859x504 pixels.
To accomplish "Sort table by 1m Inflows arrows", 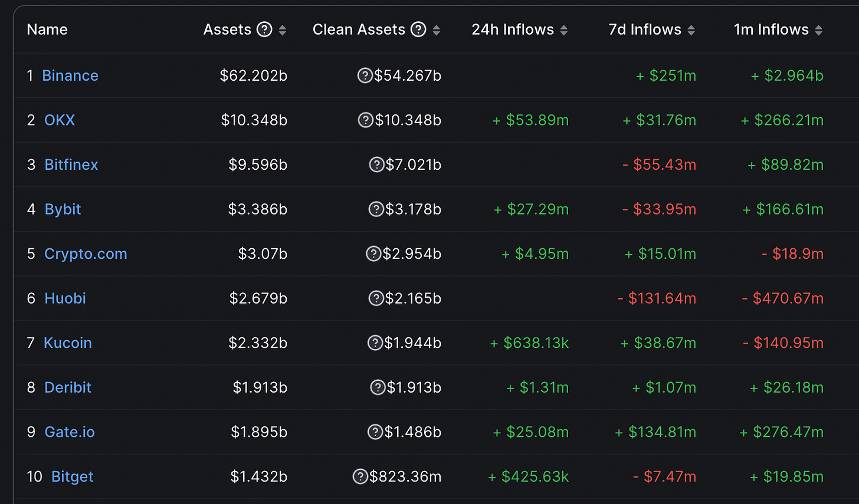I will tap(819, 30).
